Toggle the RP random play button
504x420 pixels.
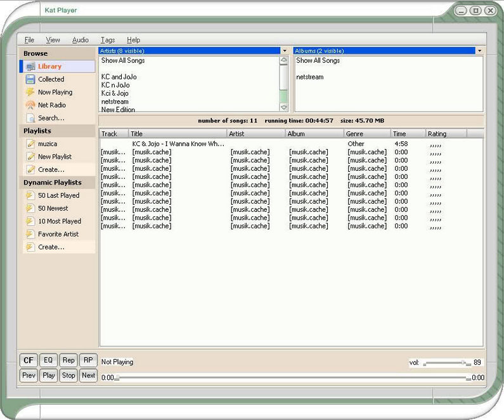[88, 360]
